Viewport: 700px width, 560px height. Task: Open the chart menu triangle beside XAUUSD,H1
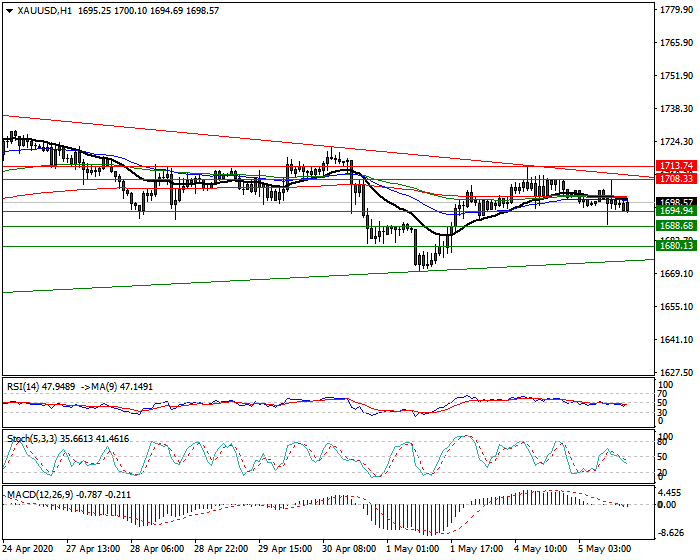pos(9,11)
